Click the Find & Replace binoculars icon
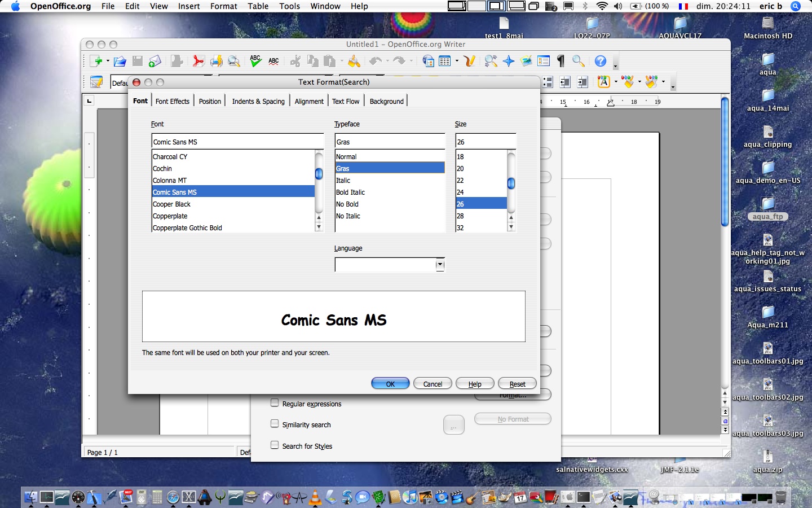 [491, 61]
